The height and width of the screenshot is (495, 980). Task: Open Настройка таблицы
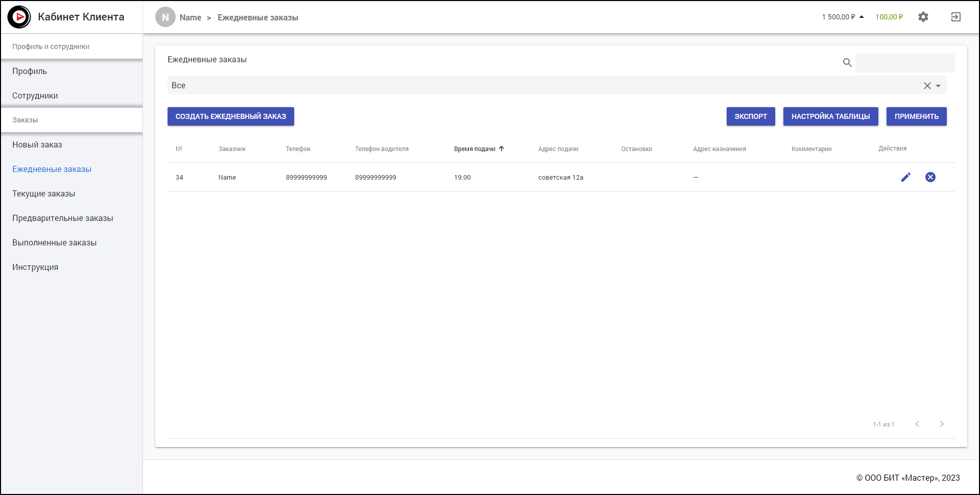[x=830, y=116]
